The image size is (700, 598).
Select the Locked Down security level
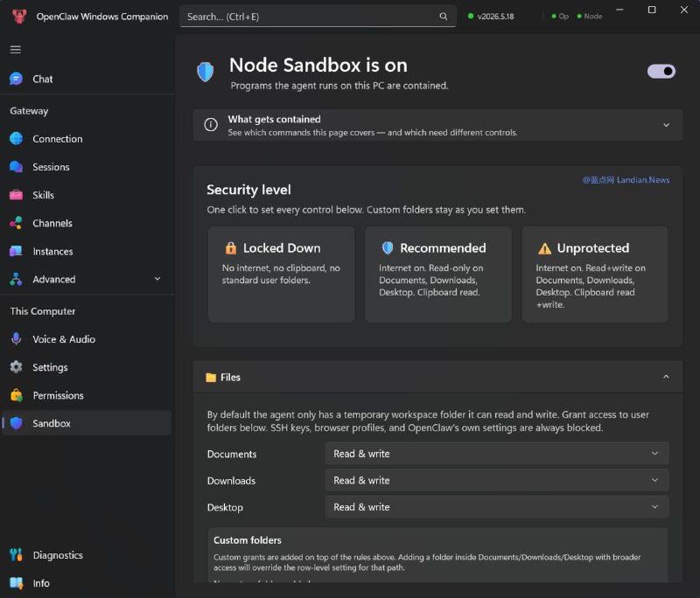[281, 275]
